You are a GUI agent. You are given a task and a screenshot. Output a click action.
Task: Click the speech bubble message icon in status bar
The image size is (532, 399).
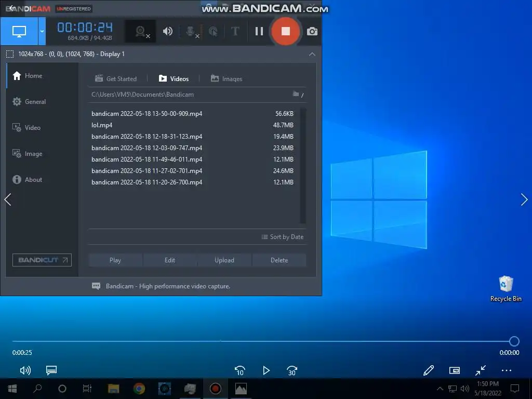[x=96, y=286]
